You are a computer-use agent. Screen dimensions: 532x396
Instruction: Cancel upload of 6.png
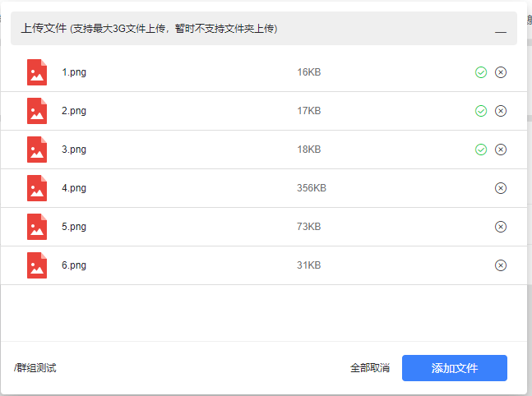501,265
